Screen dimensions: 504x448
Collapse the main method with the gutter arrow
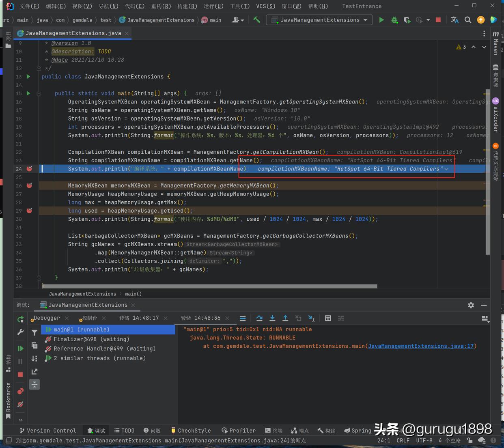click(39, 93)
